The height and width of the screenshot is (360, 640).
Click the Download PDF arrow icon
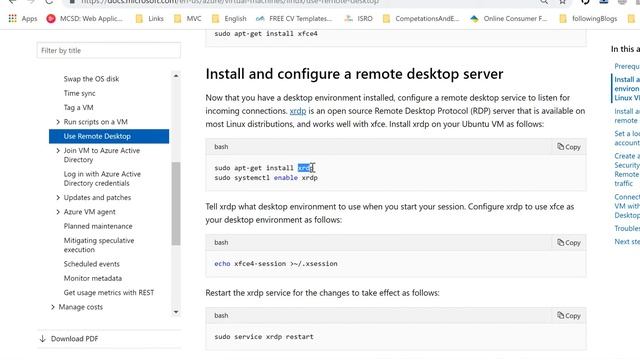click(x=42, y=338)
